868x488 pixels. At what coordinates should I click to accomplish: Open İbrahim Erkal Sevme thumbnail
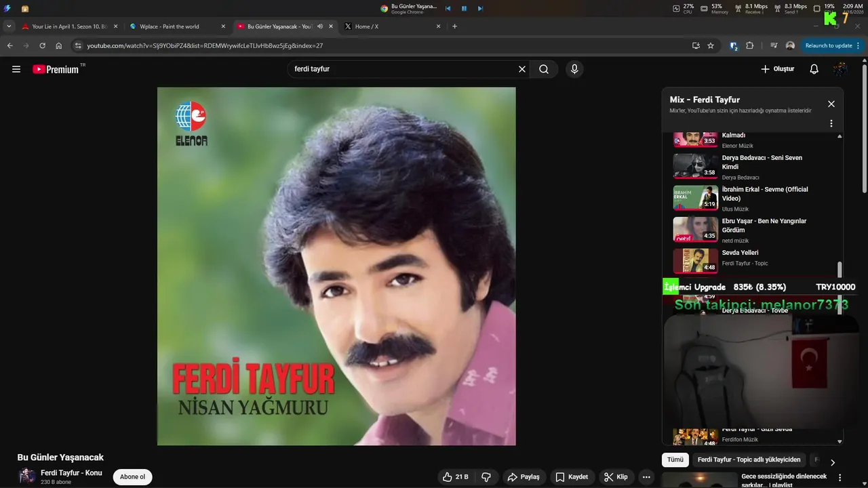[x=695, y=197]
